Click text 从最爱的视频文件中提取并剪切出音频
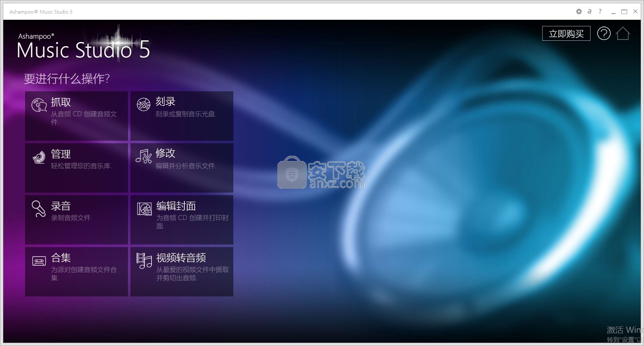Image resolution: width=644 pixels, height=346 pixels. point(193,274)
